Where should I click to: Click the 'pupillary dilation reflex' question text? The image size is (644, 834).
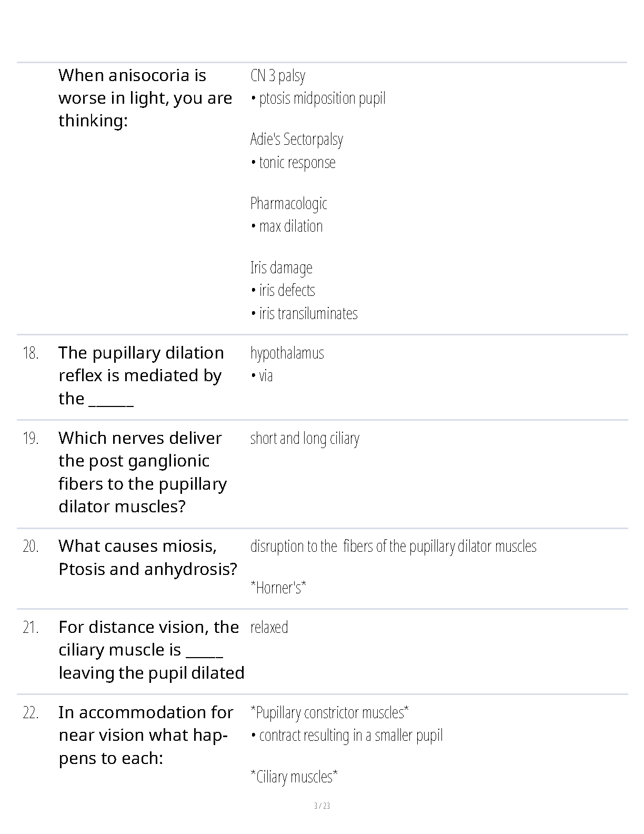coord(141,375)
